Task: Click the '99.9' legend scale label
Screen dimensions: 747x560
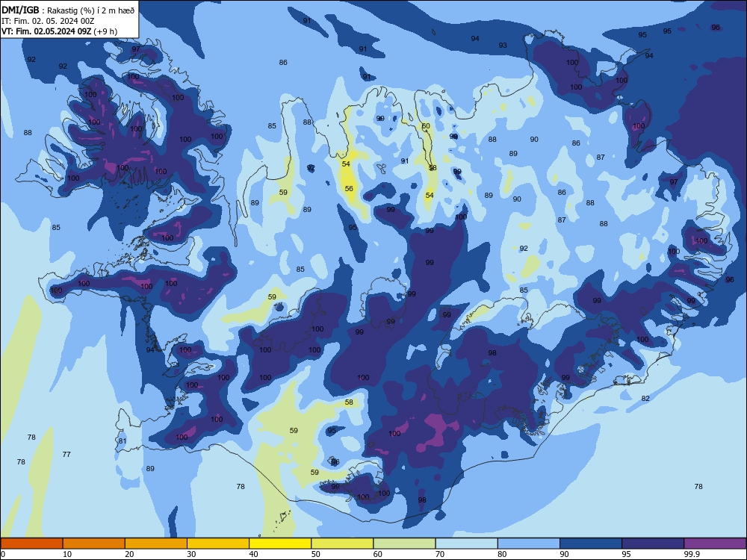Action: pyautogui.click(x=692, y=554)
